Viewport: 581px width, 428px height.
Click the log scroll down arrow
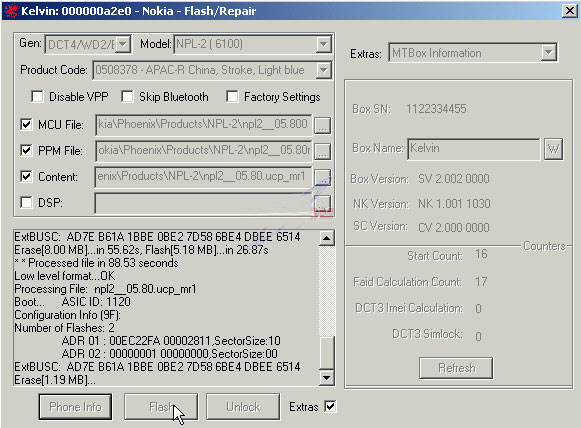coord(326,378)
